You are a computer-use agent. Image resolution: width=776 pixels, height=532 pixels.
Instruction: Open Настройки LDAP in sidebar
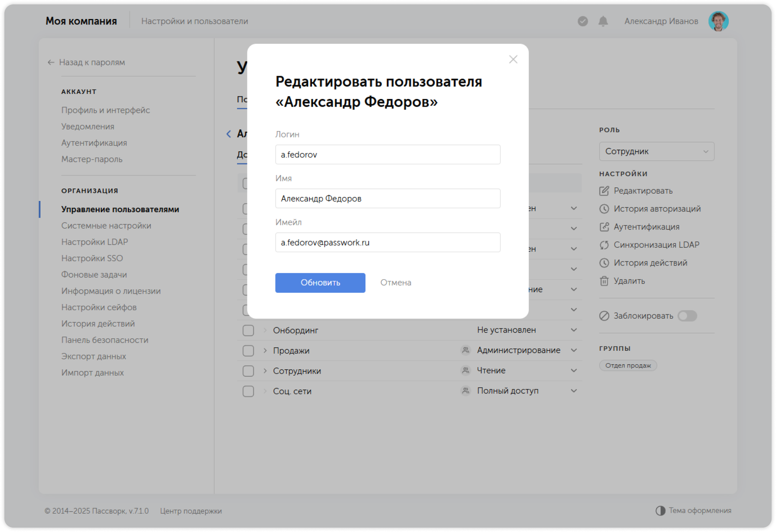point(95,242)
